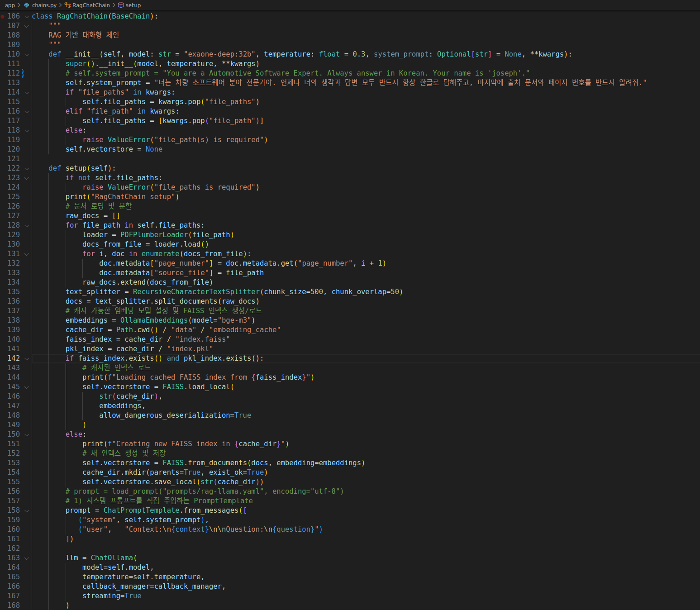Click 'self.vectorstore = None' on line 120
This screenshot has width=700, height=610.
[x=114, y=149]
